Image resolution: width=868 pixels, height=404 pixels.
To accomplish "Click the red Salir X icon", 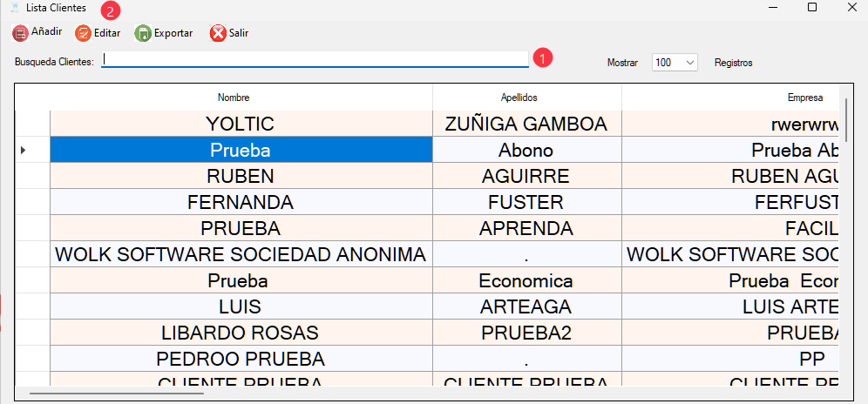I will click(x=218, y=33).
